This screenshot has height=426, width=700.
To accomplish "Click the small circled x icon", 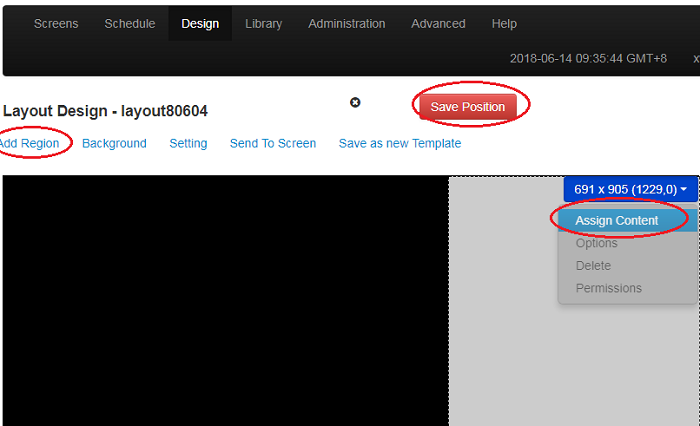I will [355, 102].
